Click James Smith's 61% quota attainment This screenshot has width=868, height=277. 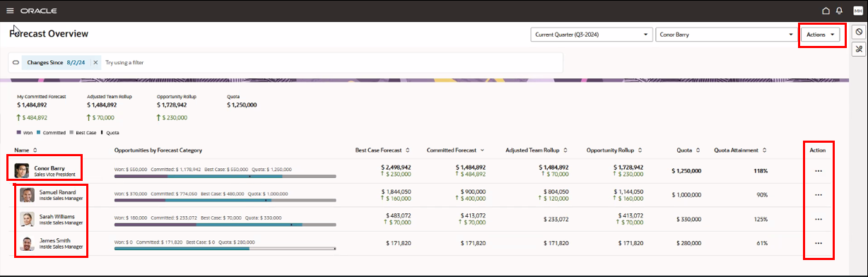coord(762,243)
